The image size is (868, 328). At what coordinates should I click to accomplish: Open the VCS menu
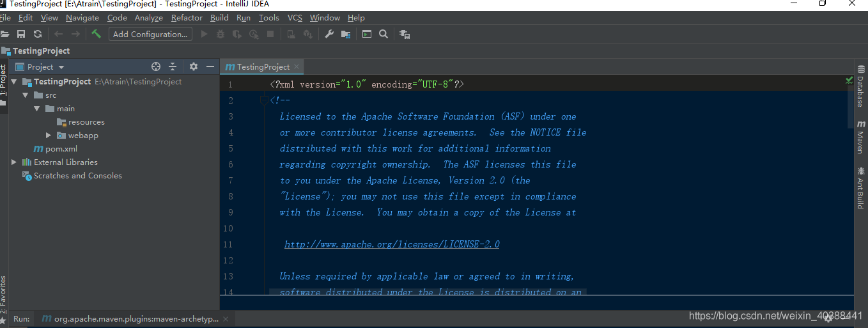(295, 18)
